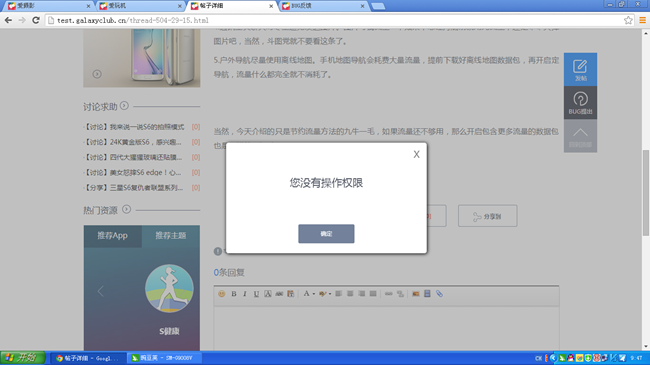This screenshot has width=650, height=365.
Task: Insert an emoticon in the reply editor
Action: (x=222, y=294)
